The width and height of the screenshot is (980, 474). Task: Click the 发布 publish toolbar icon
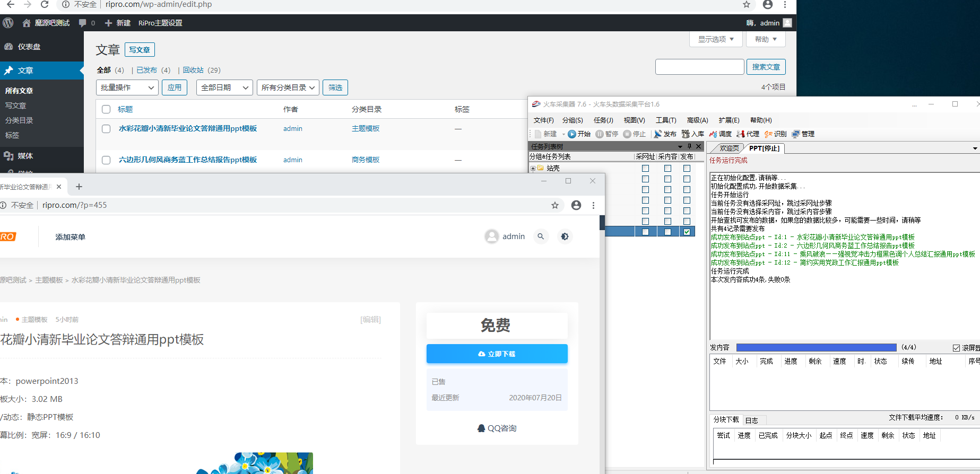click(x=658, y=134)
